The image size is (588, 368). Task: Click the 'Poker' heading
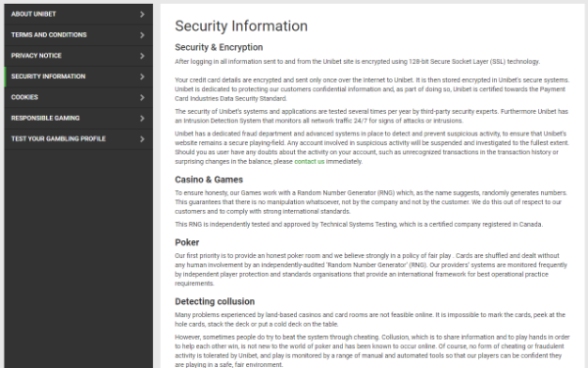pos(187,242)
